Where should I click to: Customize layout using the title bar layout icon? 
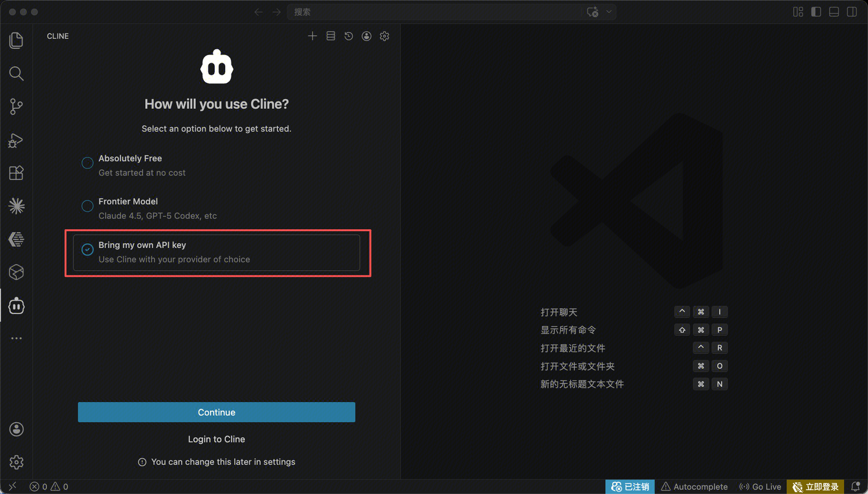(x=798, y=12)
